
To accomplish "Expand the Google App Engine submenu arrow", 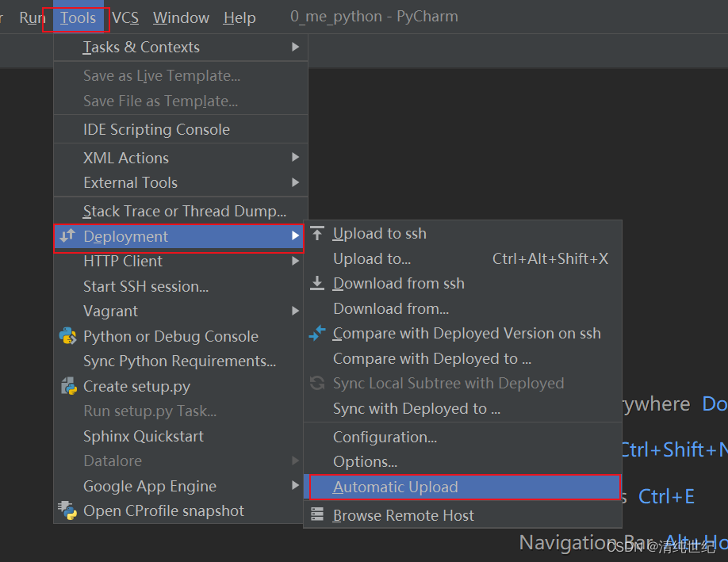I will tap(295, 485).
